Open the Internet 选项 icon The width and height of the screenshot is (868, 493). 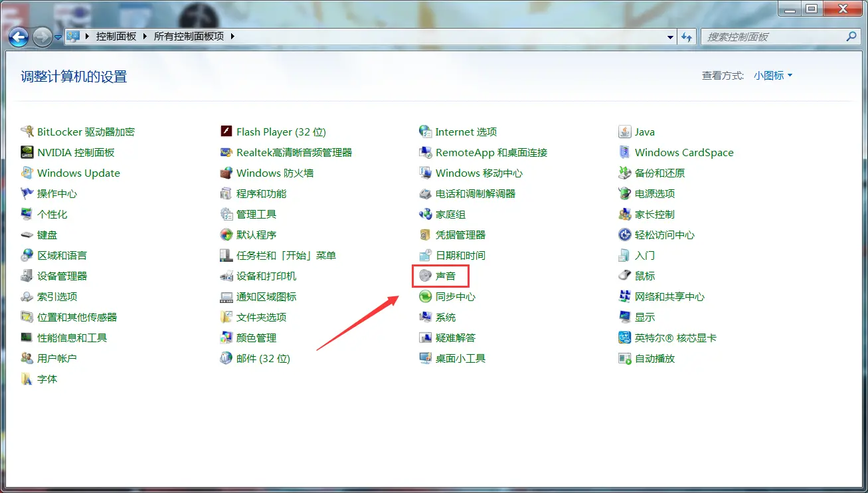coord(425,132)
